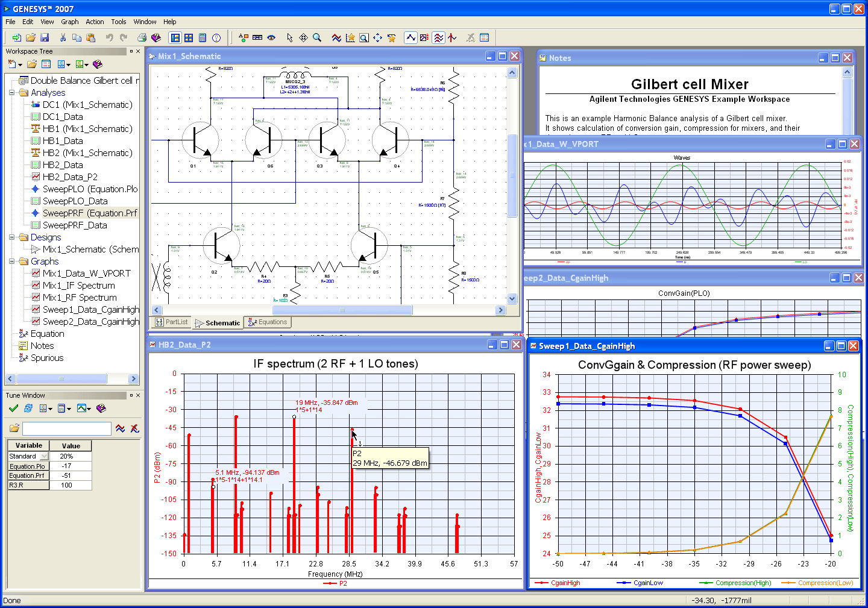
Task: Click the vertical spike marker icon in the toolbar
Action: (x=452, y=37)
